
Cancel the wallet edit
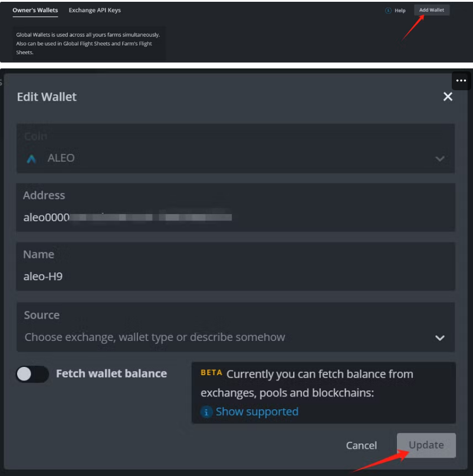pos(361,445)
